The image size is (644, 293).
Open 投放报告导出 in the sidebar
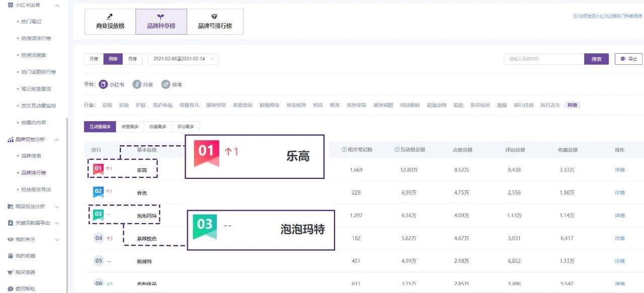[x=36, y=189]
